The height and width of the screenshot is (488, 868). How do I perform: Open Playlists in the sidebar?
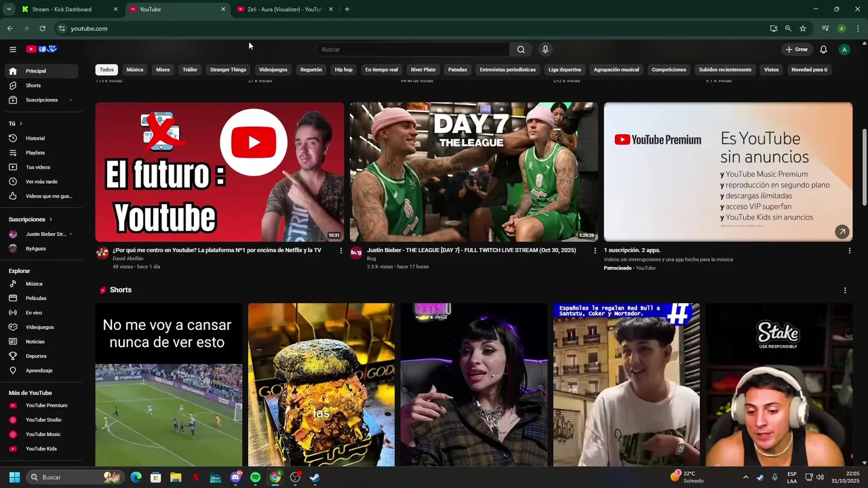41,152
